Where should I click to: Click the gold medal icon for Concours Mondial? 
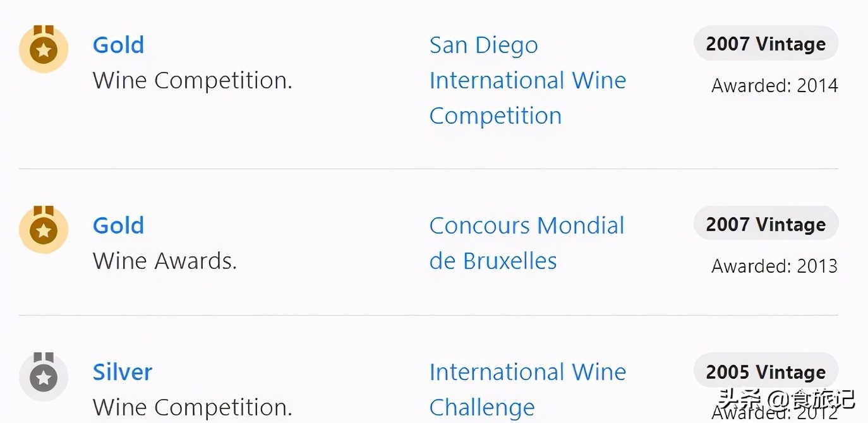point(44,230)
